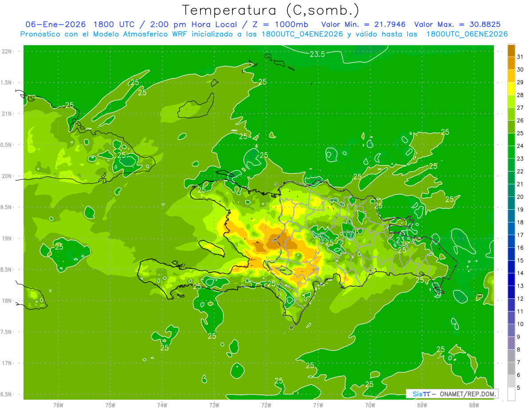Click the '18N' latitude axis label
Screen dimensions: 532x411
[x=7, y=301]
